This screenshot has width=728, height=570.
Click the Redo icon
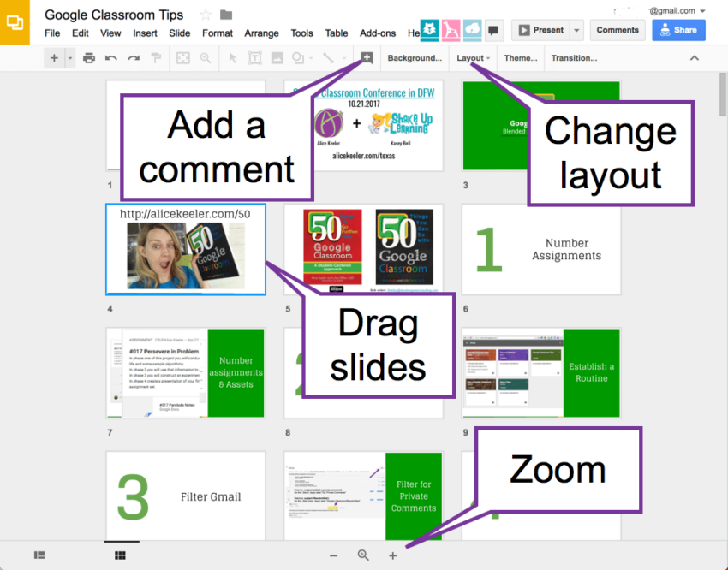(133, 57)
